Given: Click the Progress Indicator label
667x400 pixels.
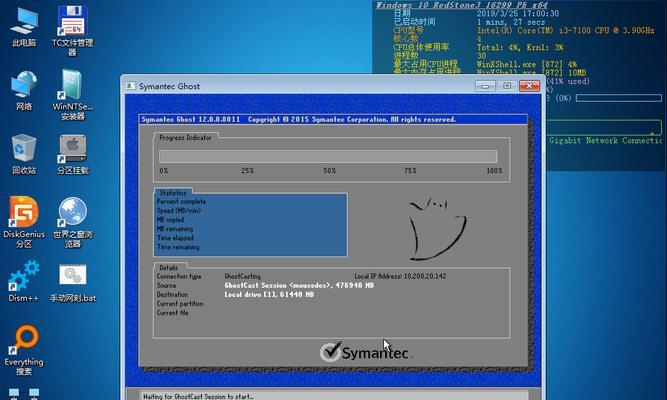Looking at the screenshot, I should [185, 137].
